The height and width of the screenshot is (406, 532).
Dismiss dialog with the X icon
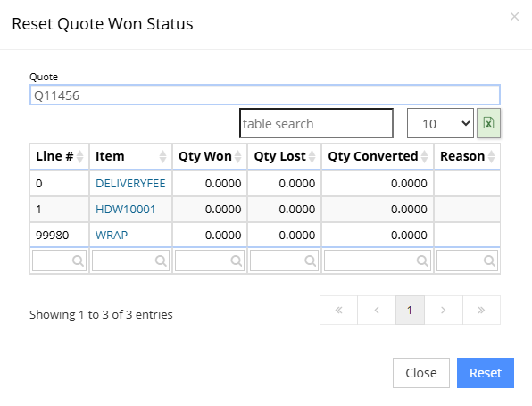(514, 16)
